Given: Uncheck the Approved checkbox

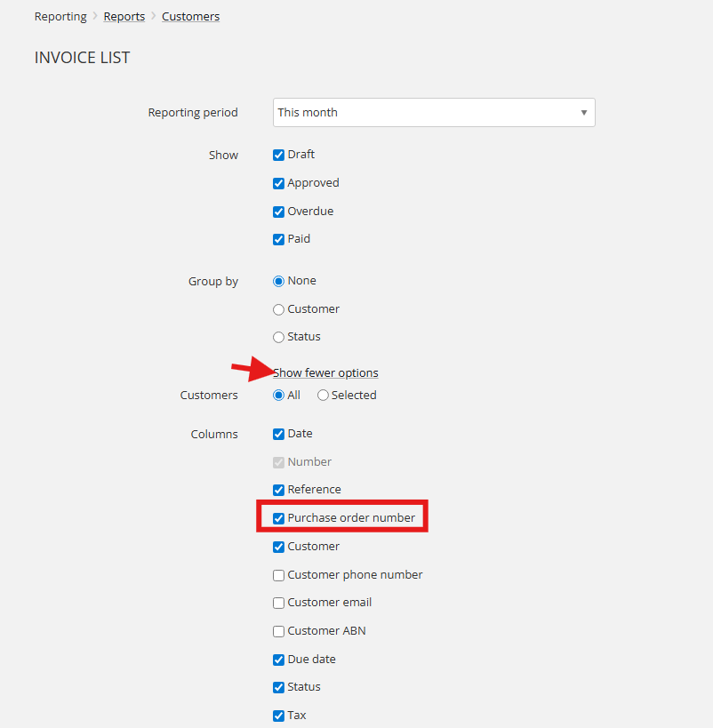Looking at the screenshot, I should (278, 183).
